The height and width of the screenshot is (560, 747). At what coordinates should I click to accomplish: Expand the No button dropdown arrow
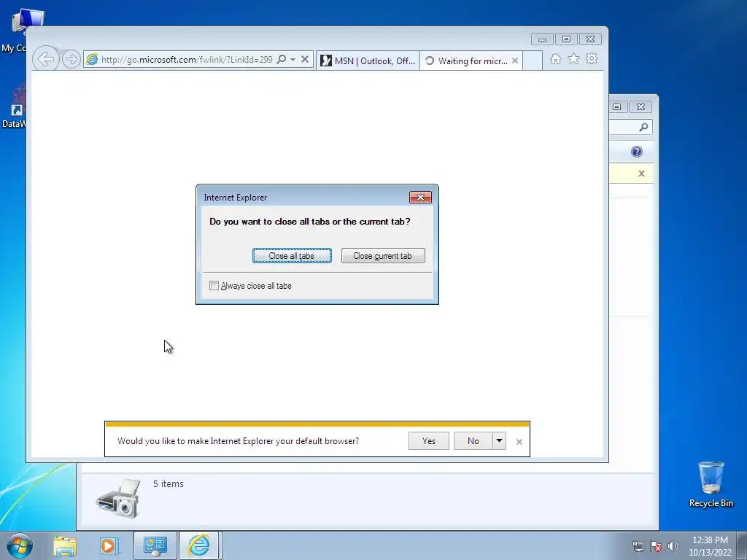pos(499,441)
